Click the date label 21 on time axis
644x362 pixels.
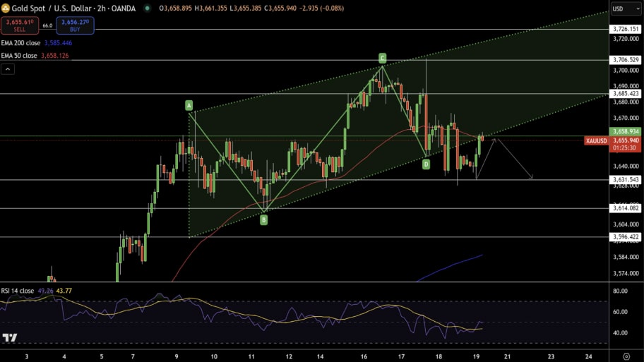pyautogui.click(x=507, y=356)
